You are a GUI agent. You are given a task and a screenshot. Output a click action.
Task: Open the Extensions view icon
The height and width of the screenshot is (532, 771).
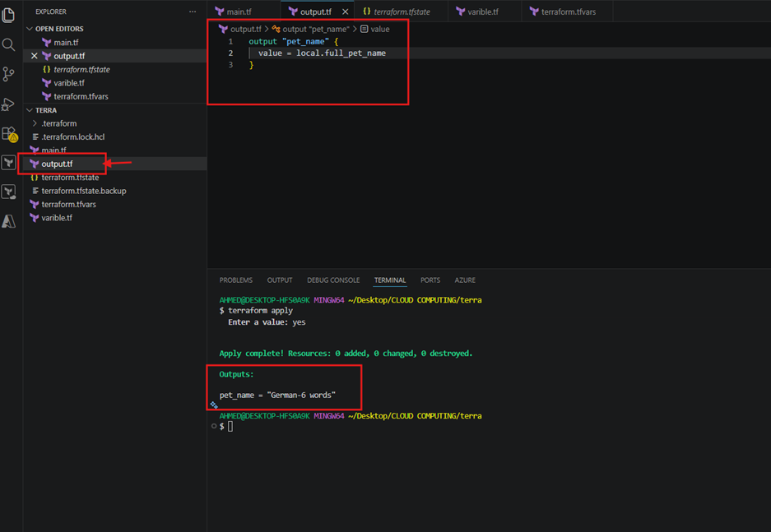pyautogui.click(x=9, y=134)
